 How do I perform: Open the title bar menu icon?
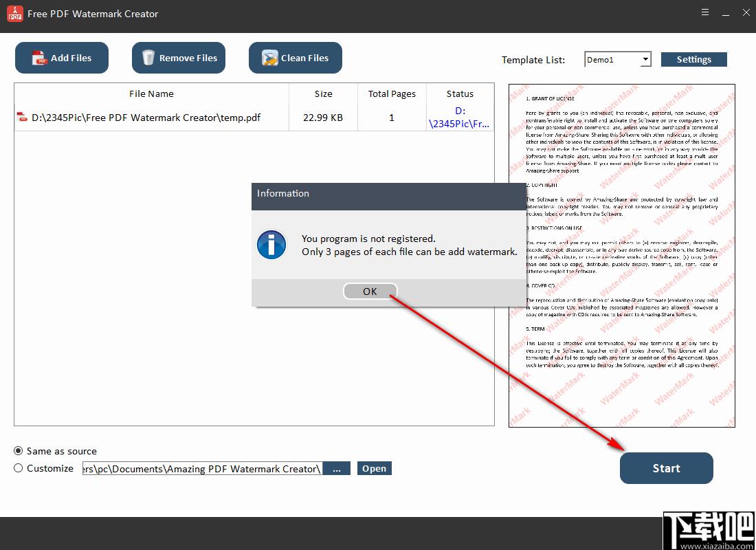705,12
